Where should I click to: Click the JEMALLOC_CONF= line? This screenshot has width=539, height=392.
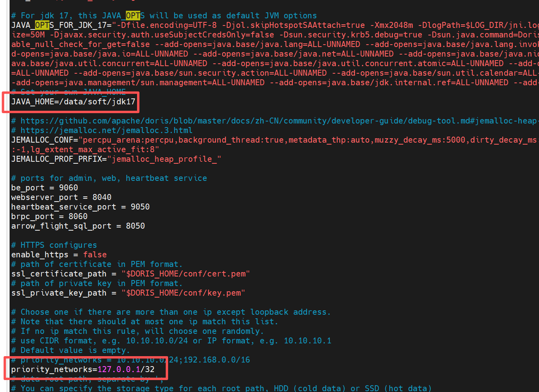click(x=275, y=140)
